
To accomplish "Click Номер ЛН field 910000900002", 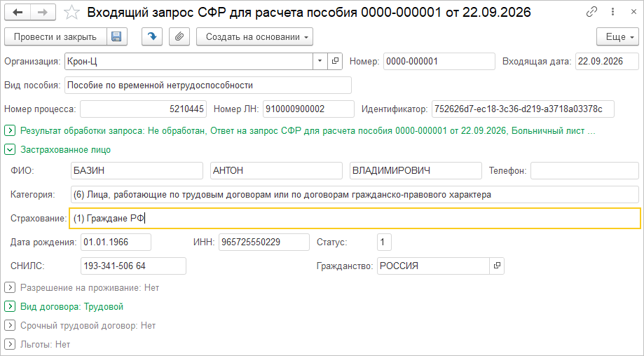I will 308,109.
